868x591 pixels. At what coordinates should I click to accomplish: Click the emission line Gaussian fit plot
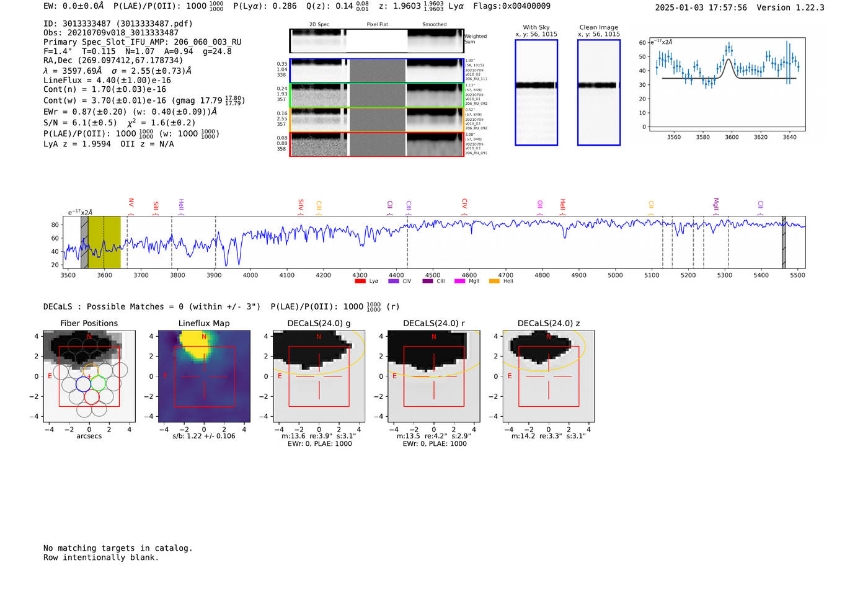click(727, 84)
